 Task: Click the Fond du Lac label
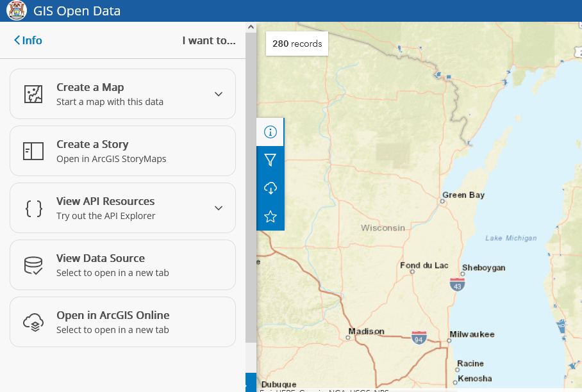pos(424,265)
